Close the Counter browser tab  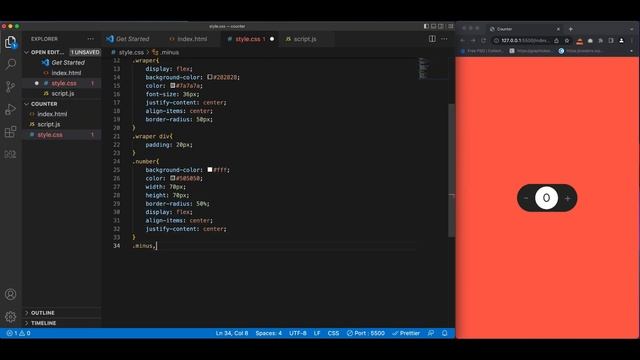point(558,29)
